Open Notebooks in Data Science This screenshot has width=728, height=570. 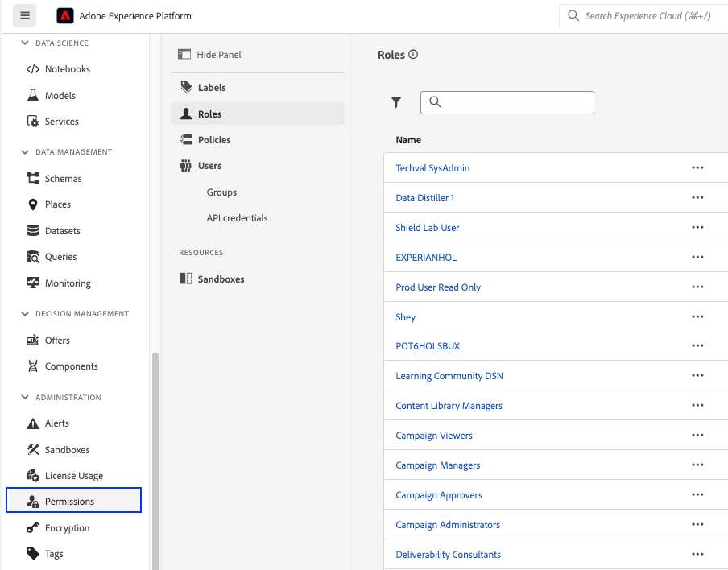coord(68,69)
